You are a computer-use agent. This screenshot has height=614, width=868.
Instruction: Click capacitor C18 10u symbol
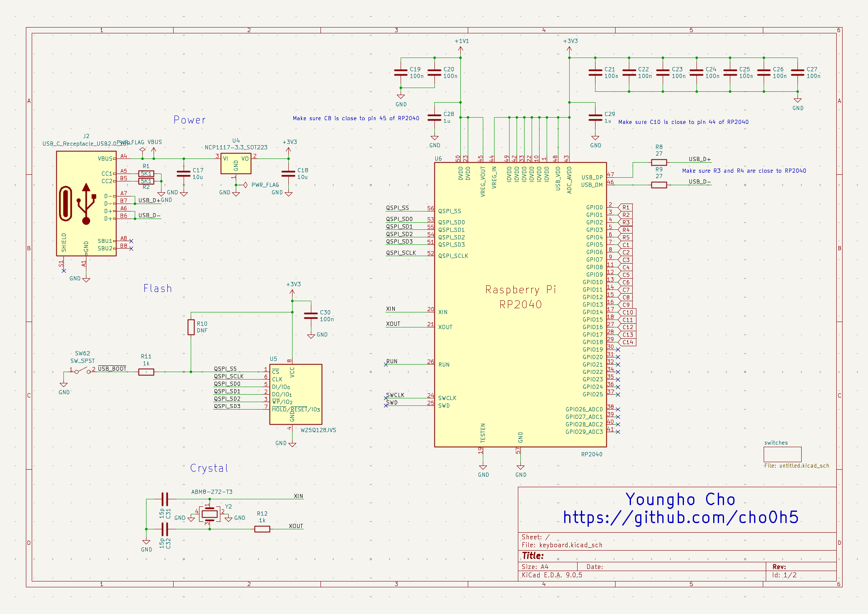click(x=288, y=174)
